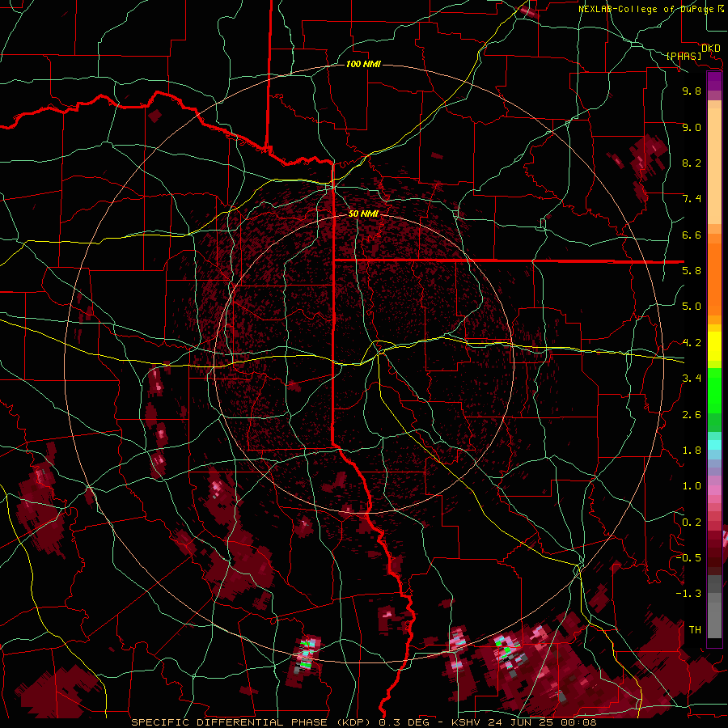Image resolution: width=728 pixels, height=728 pixels.
Task: Click the 7.4 scale value
Action: pos(692,199)
